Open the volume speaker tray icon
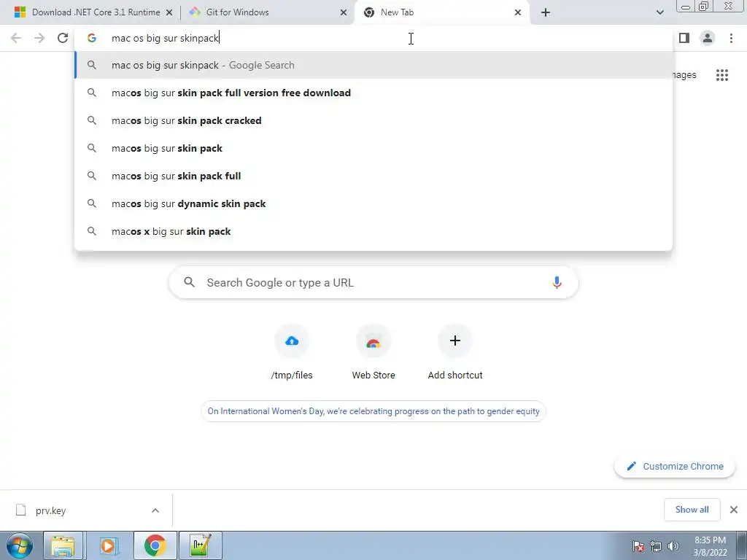Screen dimensions: 747x560 click(x=673, y=546)
